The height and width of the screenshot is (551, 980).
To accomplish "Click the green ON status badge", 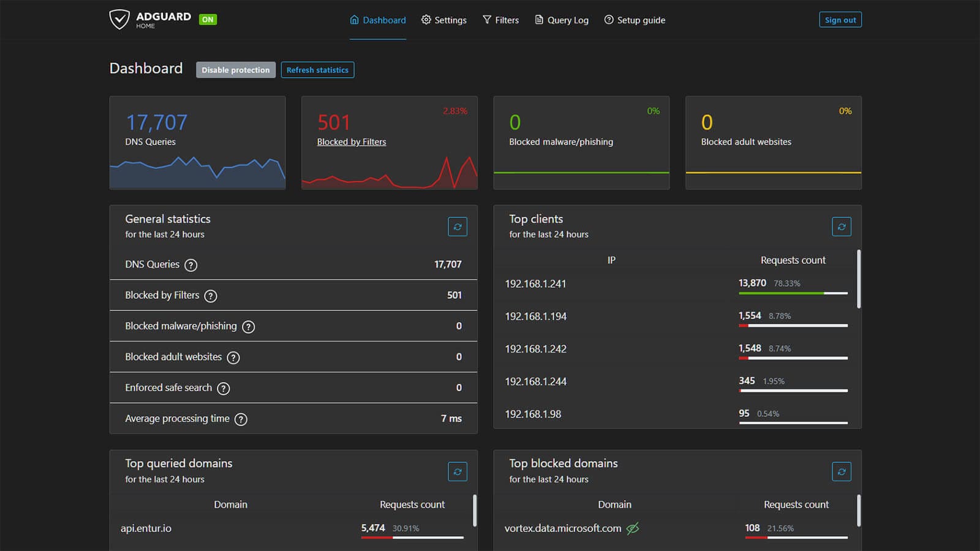I will pyautogui.click(x=208, y=20).
